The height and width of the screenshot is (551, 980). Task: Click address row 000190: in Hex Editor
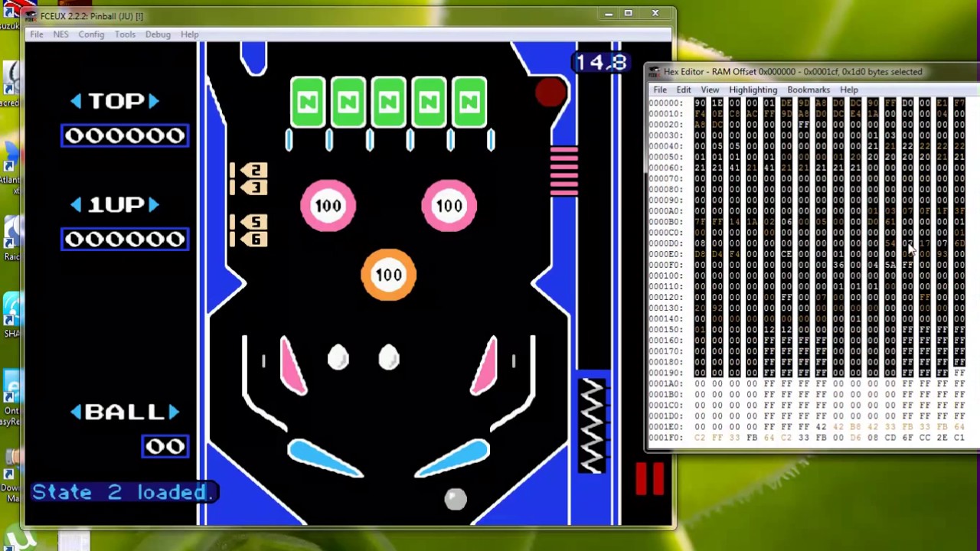[665, 373]
